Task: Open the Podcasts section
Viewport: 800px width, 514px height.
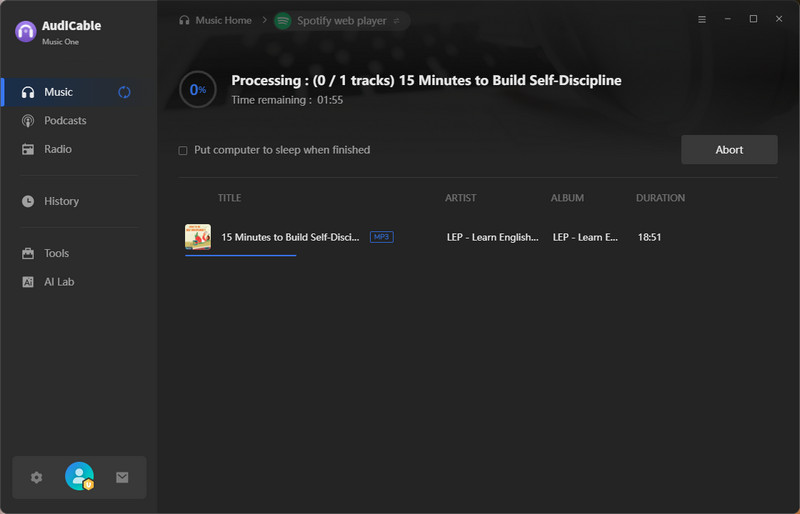Action: [x=79, y=120]
